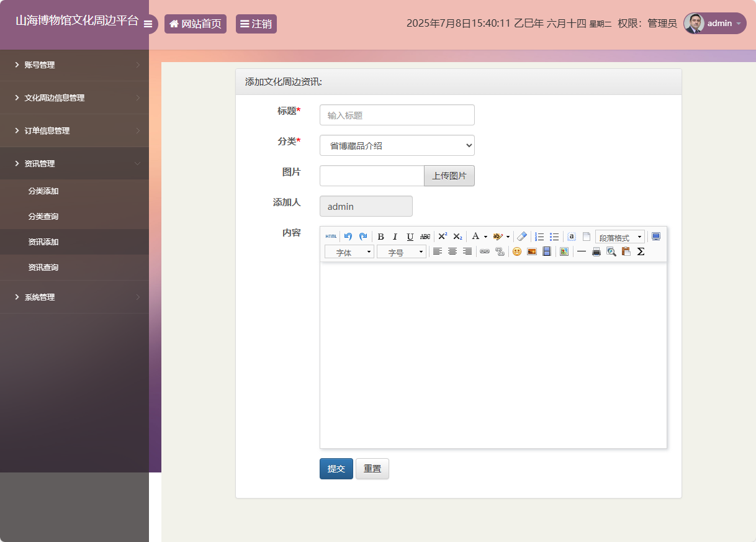The image size is (756, 542).
Task: Click the Undo icon in the editor toolbar
Action: tap(348, 237)
